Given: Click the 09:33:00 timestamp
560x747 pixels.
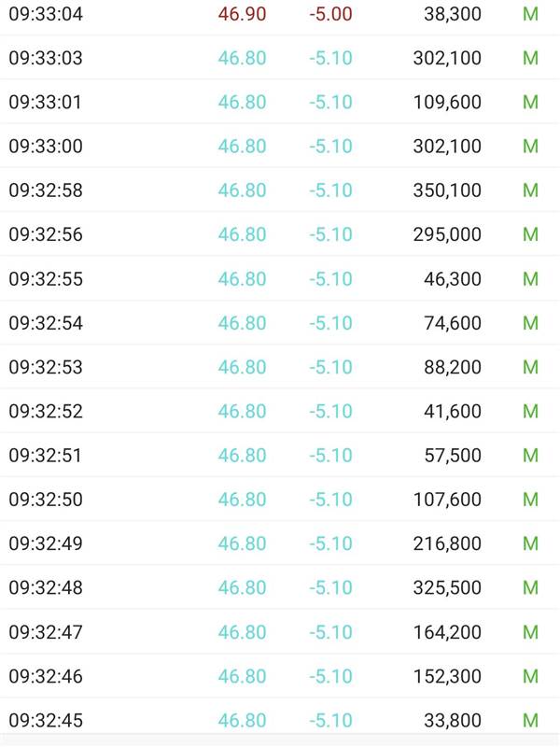Looking at the screenshot, I should point(46,147).
